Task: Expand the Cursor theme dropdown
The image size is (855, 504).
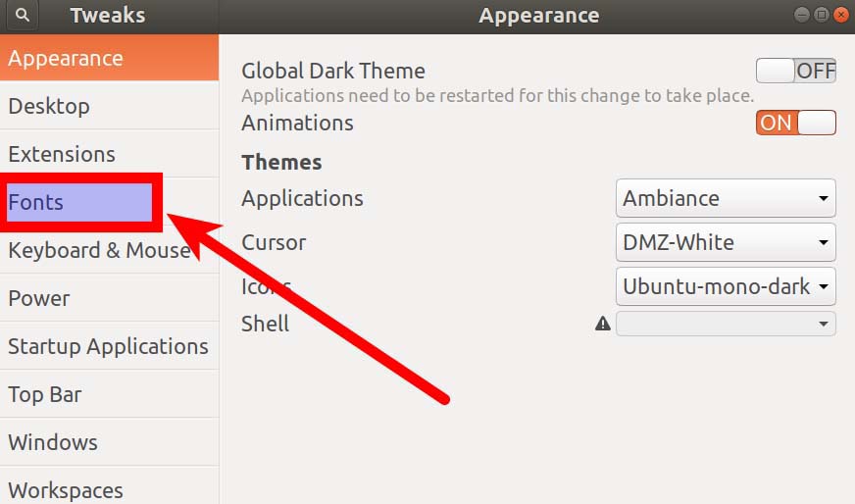Action: tap(726, 242)
